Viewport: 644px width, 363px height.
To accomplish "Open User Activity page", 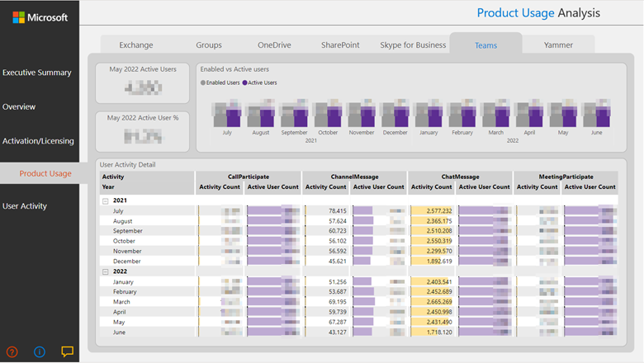I will (x=25, y=206).
